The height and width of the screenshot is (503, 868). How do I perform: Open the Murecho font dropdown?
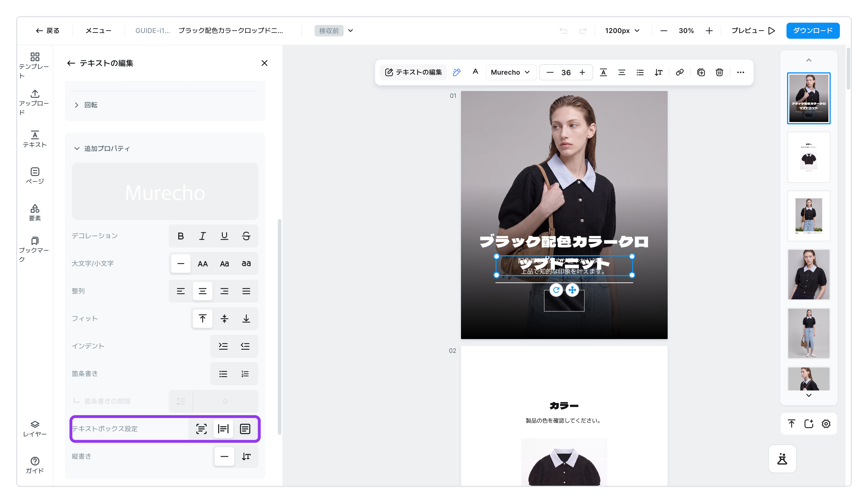[510, 72]
